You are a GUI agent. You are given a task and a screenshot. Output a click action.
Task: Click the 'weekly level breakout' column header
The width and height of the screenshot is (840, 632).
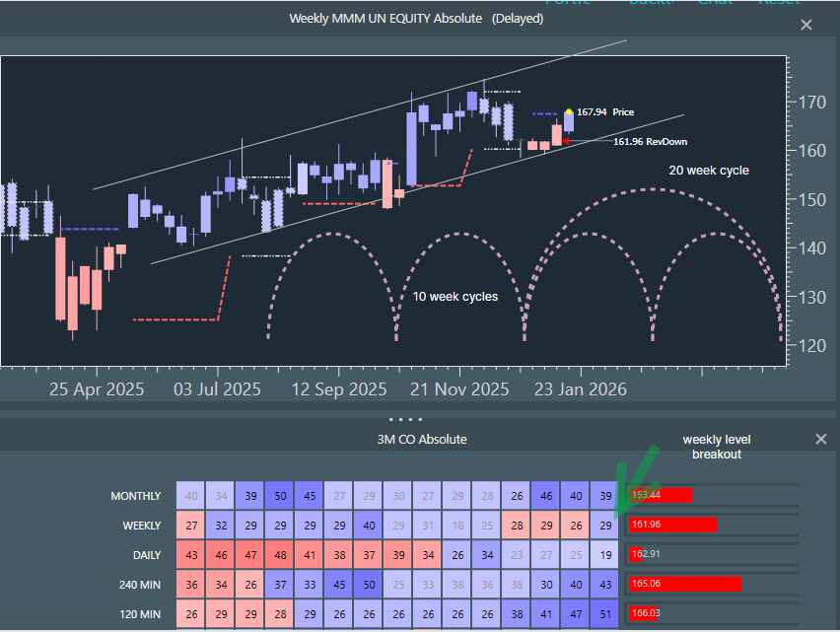716,447
